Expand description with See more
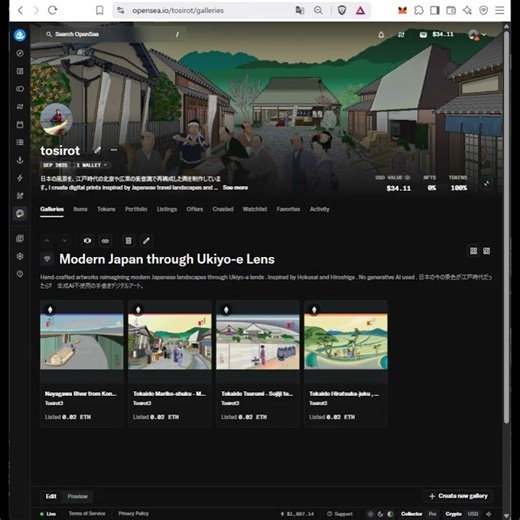Viewport: 520px width, 520px height. click(x=235, y=188)
